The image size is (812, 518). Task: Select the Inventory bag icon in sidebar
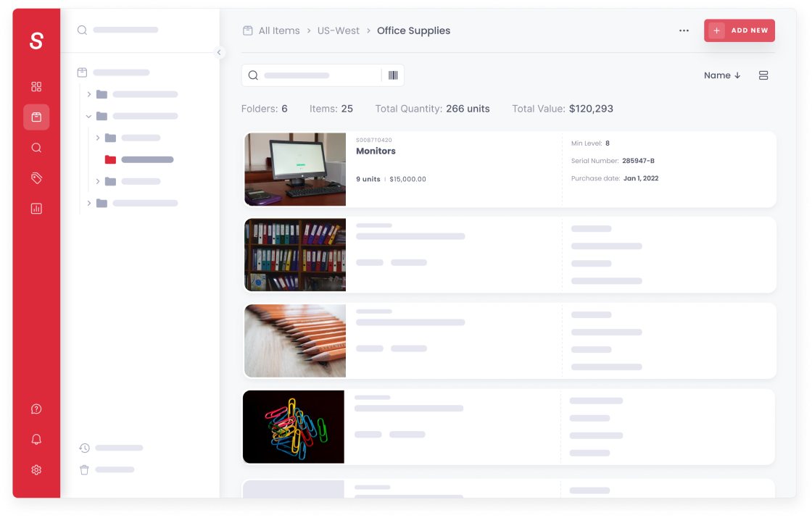pyautogui.click(x=36, y=117)
